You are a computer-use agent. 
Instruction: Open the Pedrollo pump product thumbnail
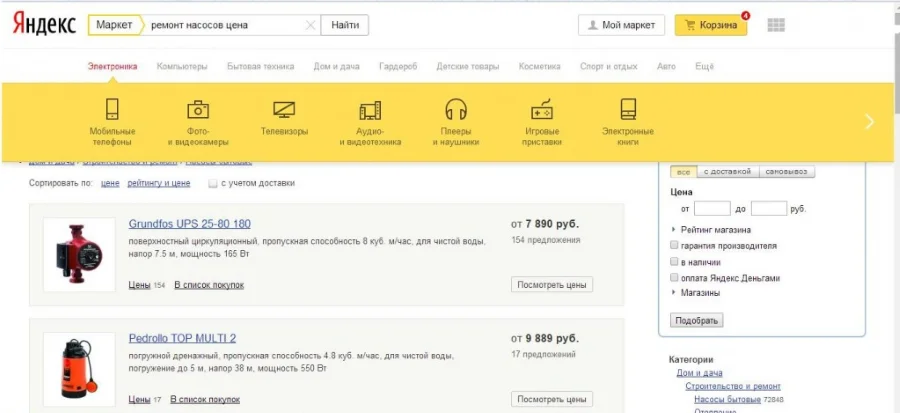point(79,369)
